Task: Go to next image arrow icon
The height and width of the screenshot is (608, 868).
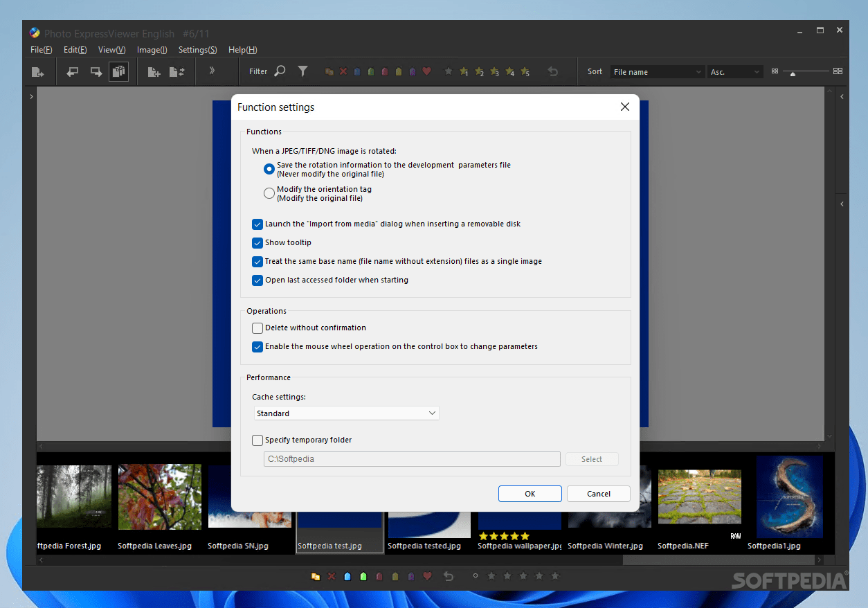Action: click(96, 71)
